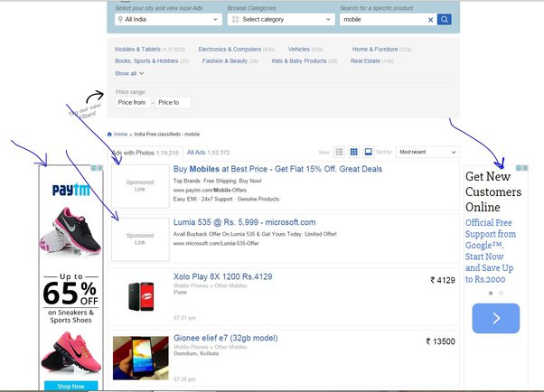The height and width of the screenshot is (392, 544).
Task: Select second carousel dot in Google ad
Action: [501, 294]
